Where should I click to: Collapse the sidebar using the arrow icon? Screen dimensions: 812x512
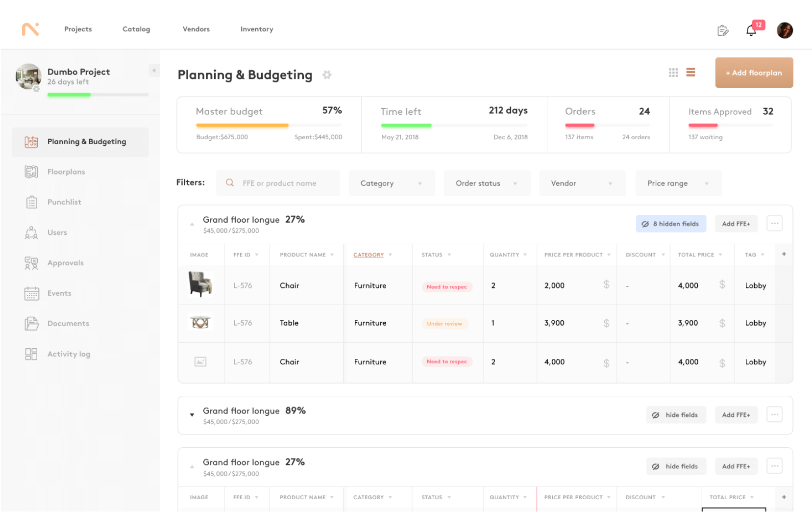[154, 71]
